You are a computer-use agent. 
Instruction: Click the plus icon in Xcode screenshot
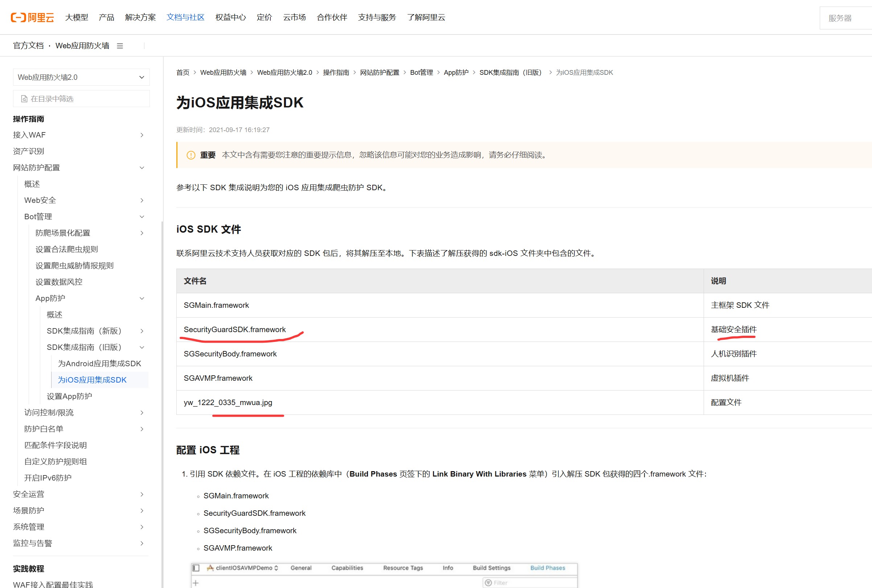coord(196,583)
